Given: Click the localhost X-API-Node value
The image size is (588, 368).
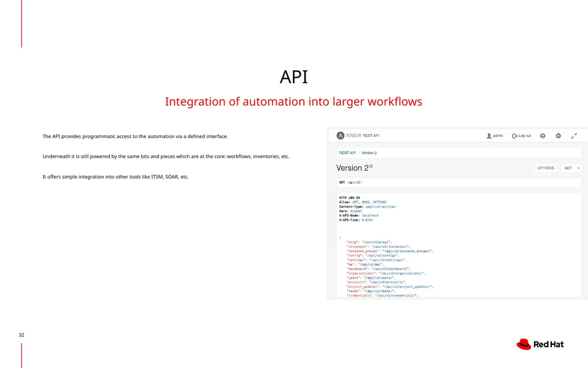Looking at the screenshot, I should click(x=370, y=216).
